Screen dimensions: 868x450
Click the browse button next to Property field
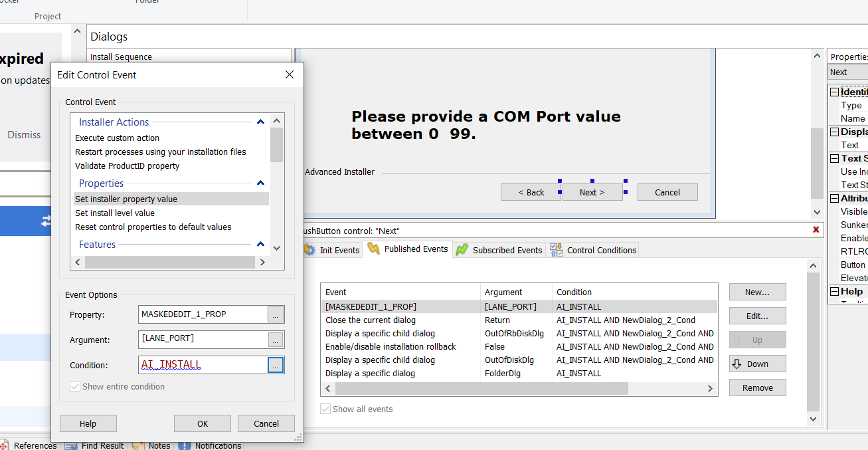click(276, 314)
